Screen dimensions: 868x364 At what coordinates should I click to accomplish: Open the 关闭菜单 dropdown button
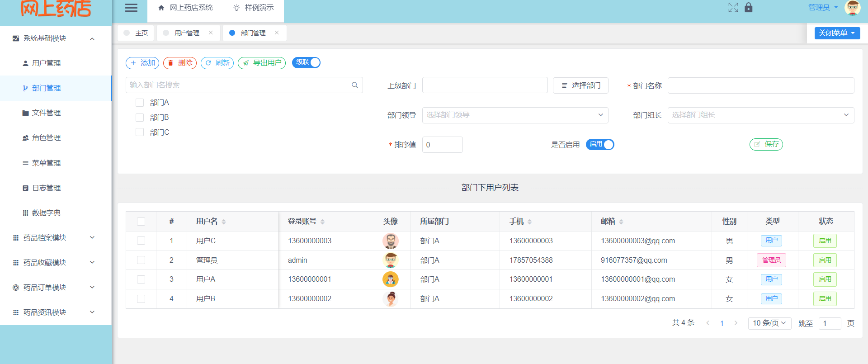[837, 33]
